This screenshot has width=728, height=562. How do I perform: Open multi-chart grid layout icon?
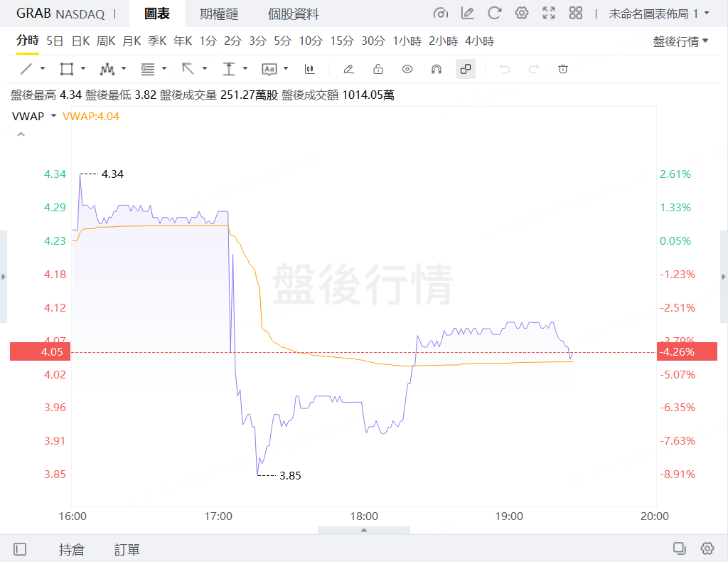click(x=576, y=14)
